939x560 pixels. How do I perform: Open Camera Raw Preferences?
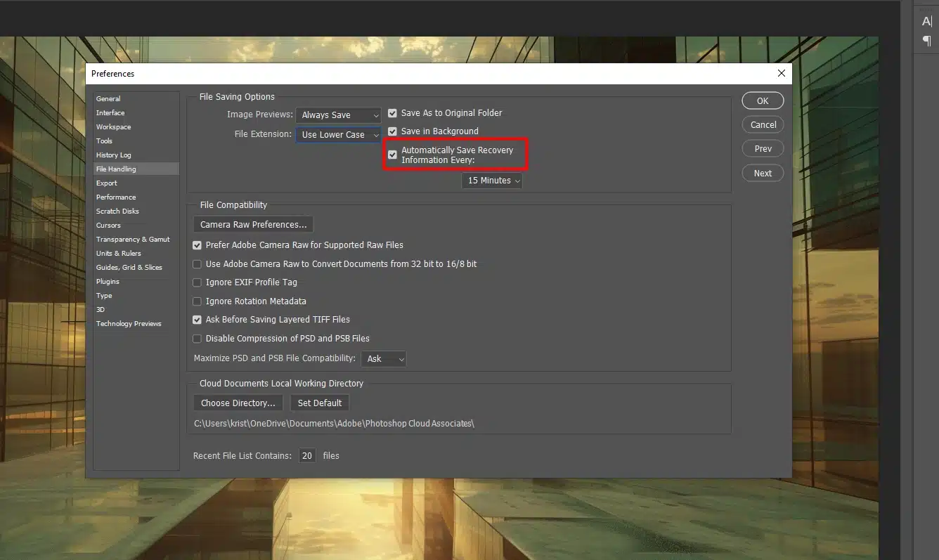pyautogui.click(x=252, y=224)
